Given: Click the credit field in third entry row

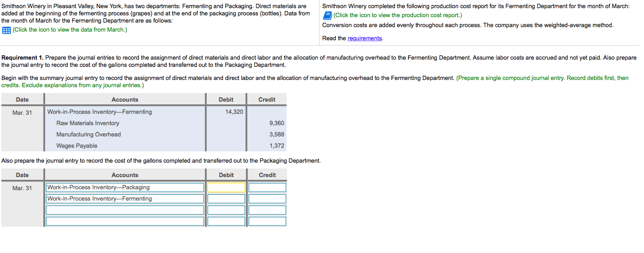Looking at the screenshot, I should coord(267,210).
